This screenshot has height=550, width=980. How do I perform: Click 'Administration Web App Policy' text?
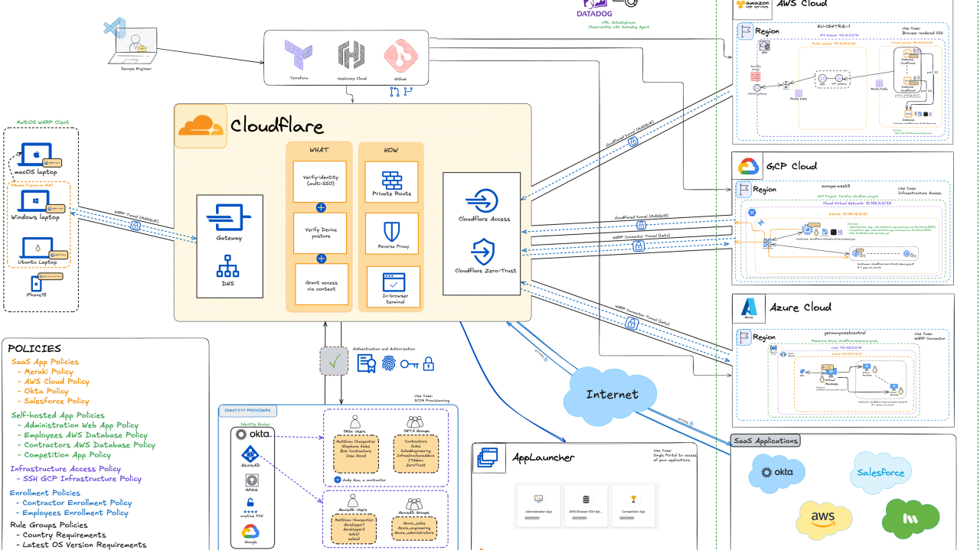tap(81, 425)
